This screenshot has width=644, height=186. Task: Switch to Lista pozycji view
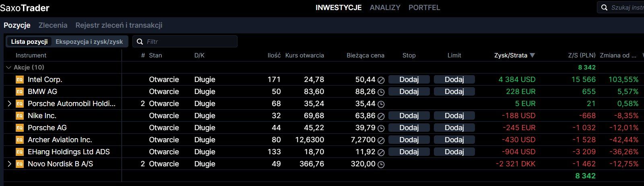29,41
